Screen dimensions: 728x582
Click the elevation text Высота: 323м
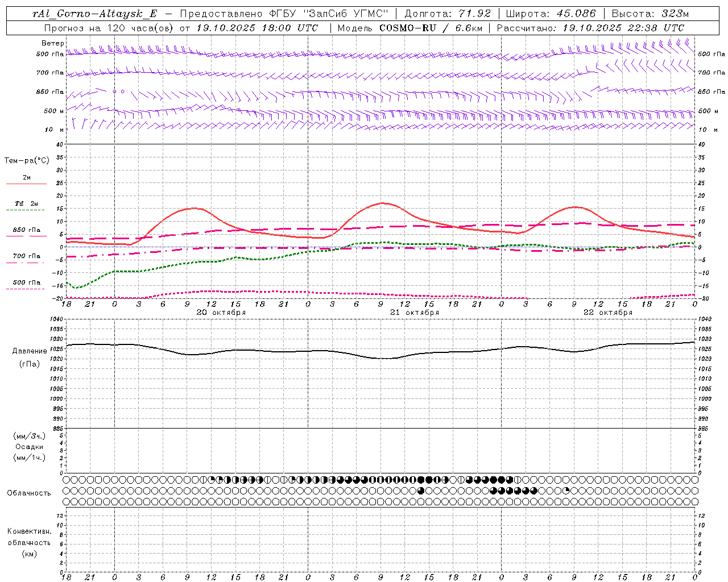[650, 14]
